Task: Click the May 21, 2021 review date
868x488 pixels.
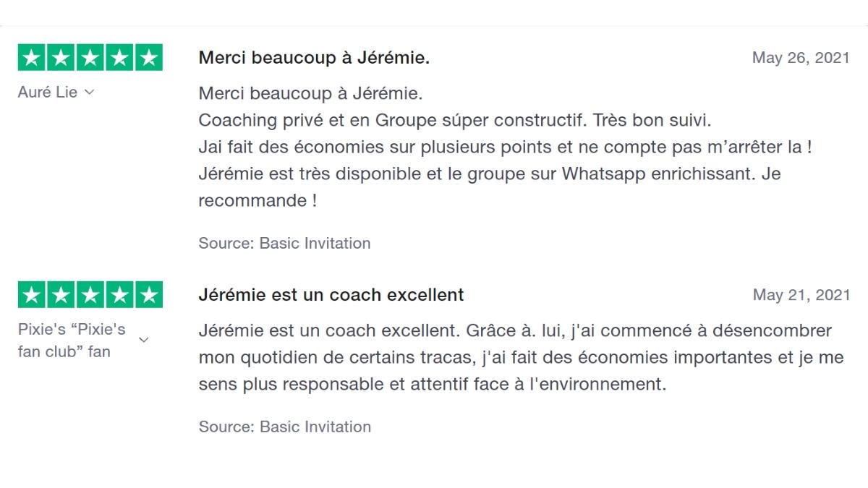Action: pos(801,295)
